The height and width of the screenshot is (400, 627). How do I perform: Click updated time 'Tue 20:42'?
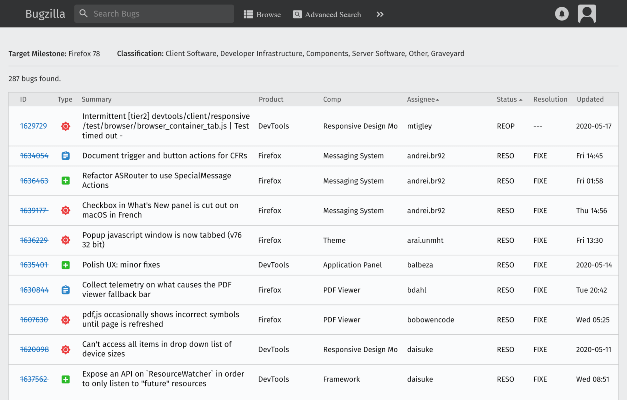(x=591, y=290)
